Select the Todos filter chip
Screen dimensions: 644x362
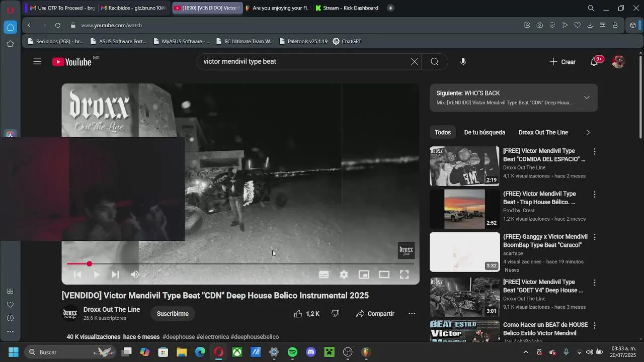click(443, 132)
